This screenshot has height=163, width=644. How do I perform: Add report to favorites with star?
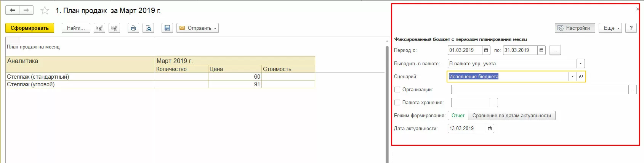(45, 11)
